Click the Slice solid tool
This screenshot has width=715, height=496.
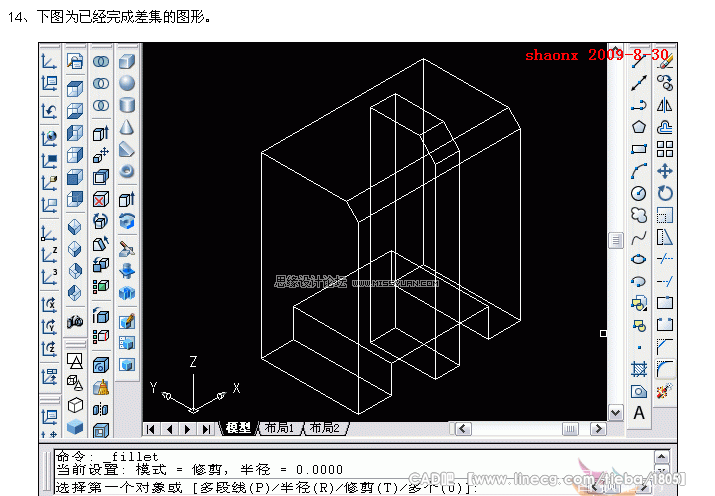tap(127, 248)
